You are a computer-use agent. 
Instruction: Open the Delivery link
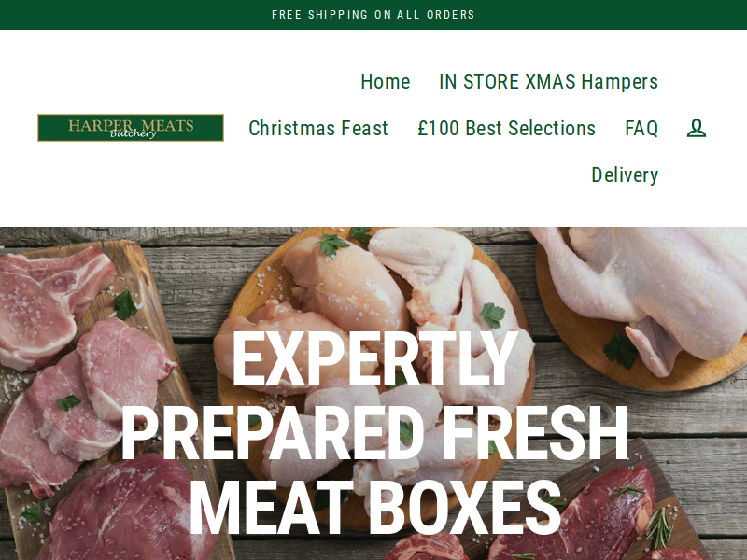625,175
